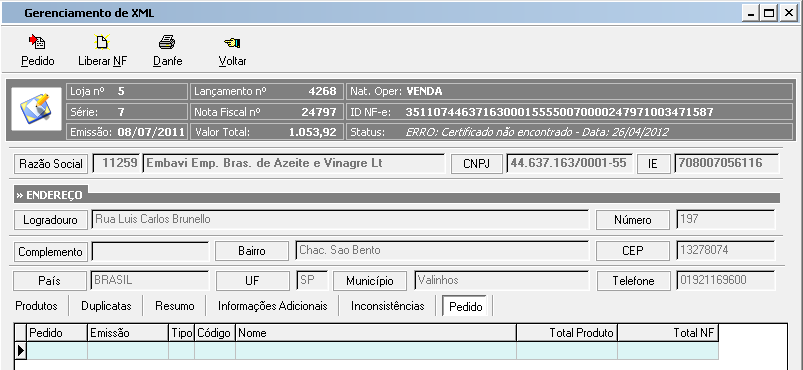The height and width of the screenshot is (370, 803).
Task: Click the Lançamento number 4268
Action: tap(323, 92)
